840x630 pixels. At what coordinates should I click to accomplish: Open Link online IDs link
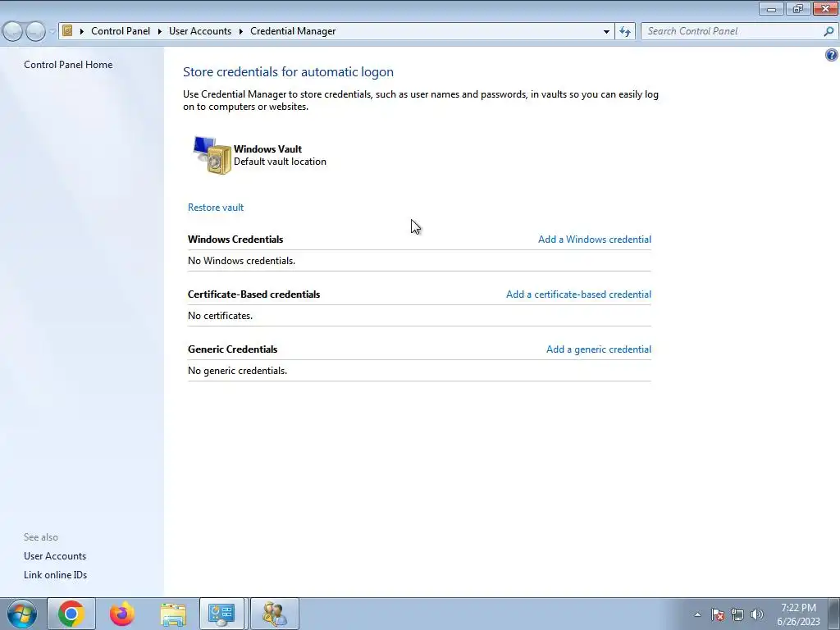pyautogui.click(x=55, y=575)
